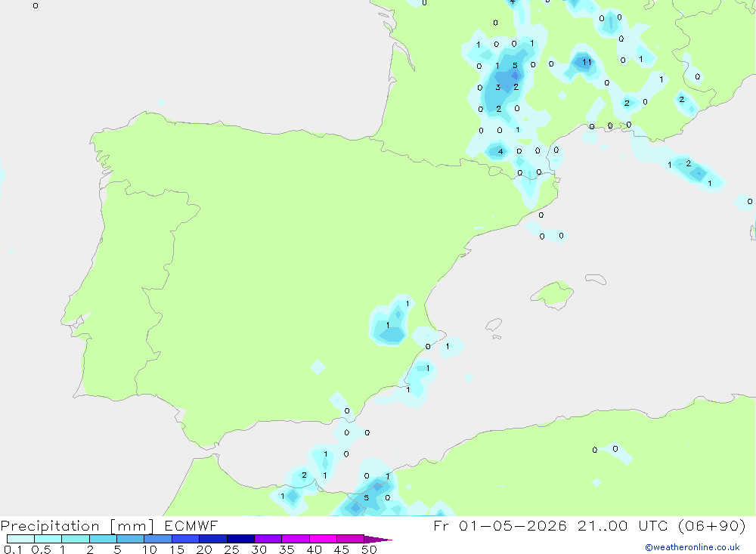Viewport: 756px width, 554px height.
Task: Click the legend label "0.5"
Action: pos(41,549)
